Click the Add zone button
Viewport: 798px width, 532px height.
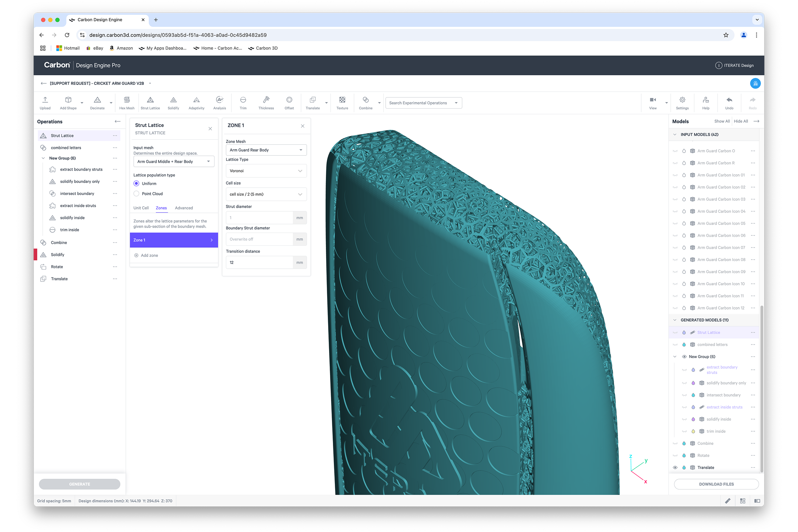[x=146, y=256]
